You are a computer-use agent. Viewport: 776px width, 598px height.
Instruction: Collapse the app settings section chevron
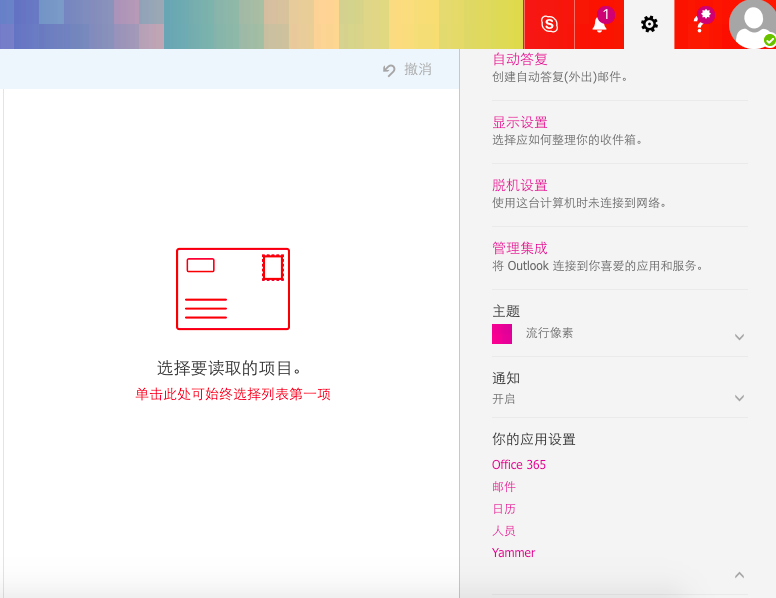click(x=739, y=575)
